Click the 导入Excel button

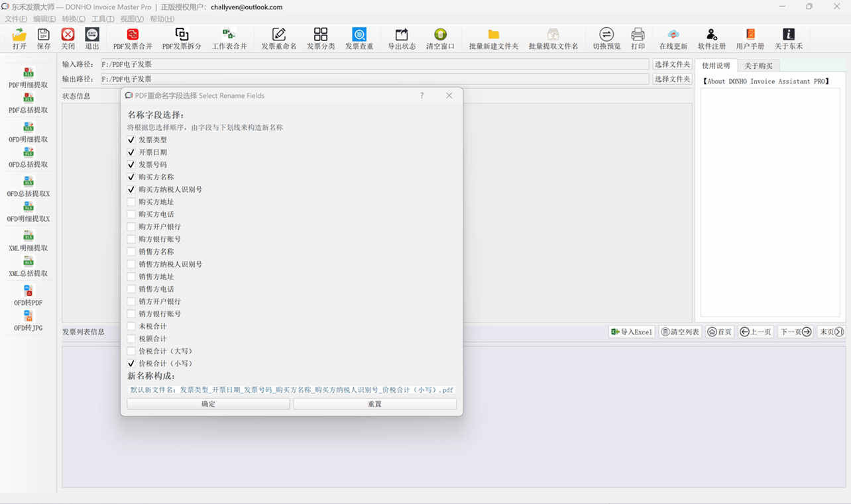pos(632,332)
